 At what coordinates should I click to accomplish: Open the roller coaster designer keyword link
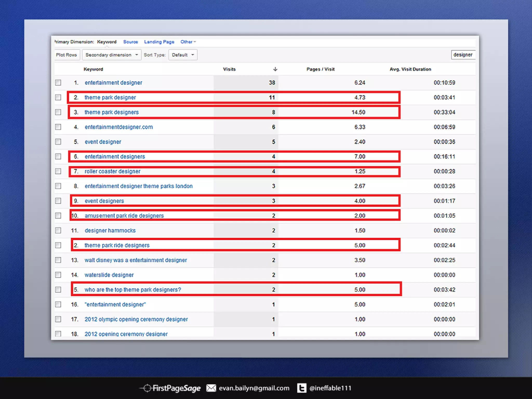coord(112,171)
